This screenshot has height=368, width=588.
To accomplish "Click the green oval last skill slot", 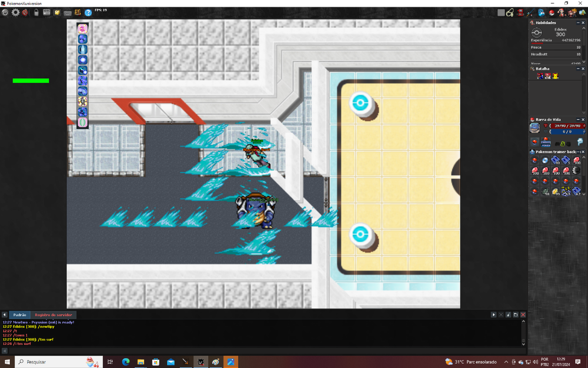I will (x=82, y=122).
